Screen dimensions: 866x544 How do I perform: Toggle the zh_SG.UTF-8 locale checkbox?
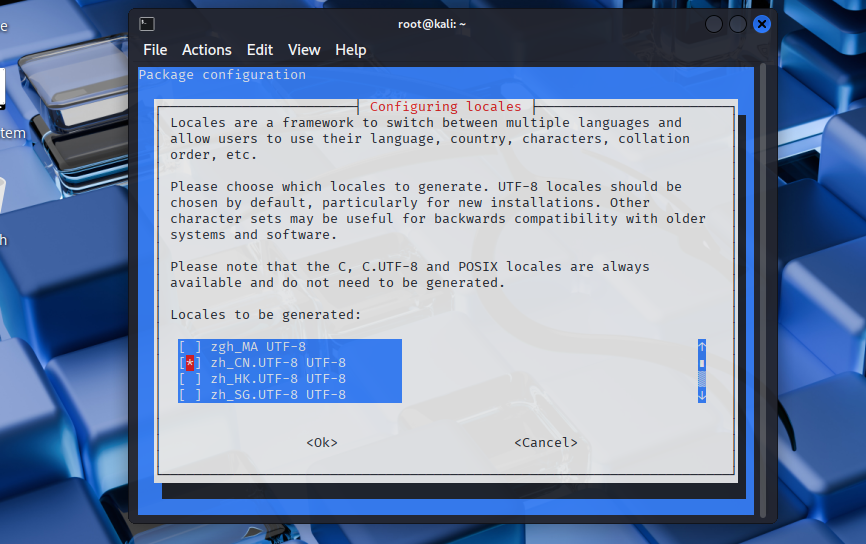click(x=190, y=395)
